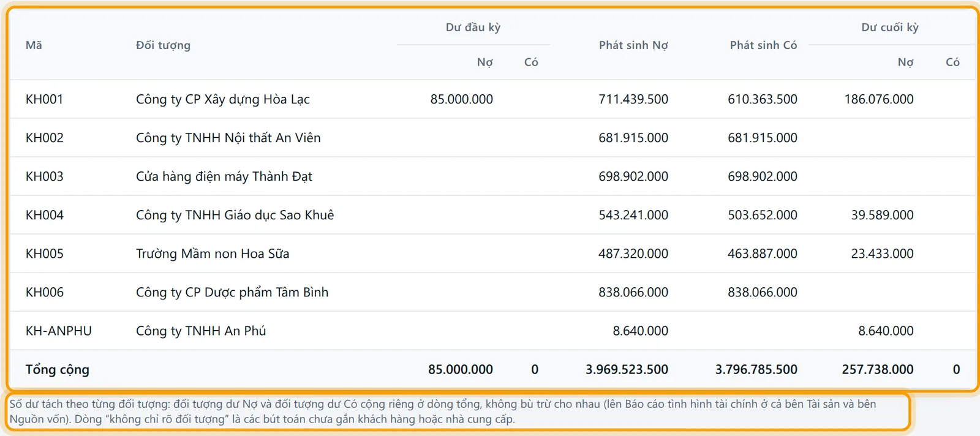The height and width of the screenshot is (436, 980).
Task: Select closing balance "23.433.000"
Action: point(883,254)
